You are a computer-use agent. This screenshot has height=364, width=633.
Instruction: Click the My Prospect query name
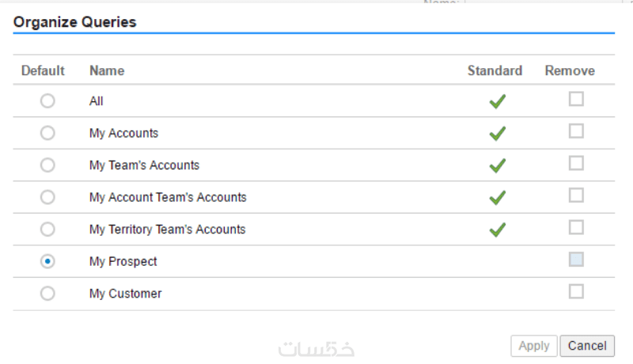tap(123, 261)
